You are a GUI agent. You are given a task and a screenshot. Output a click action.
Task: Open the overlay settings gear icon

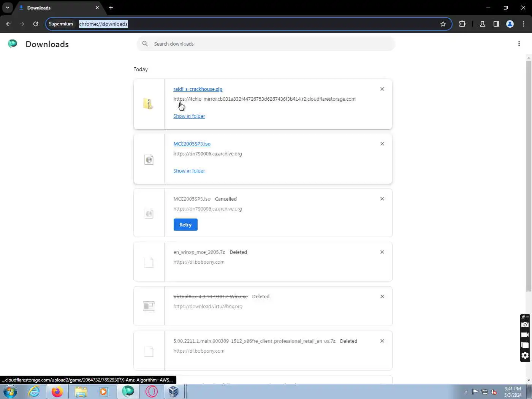(525, 356)
